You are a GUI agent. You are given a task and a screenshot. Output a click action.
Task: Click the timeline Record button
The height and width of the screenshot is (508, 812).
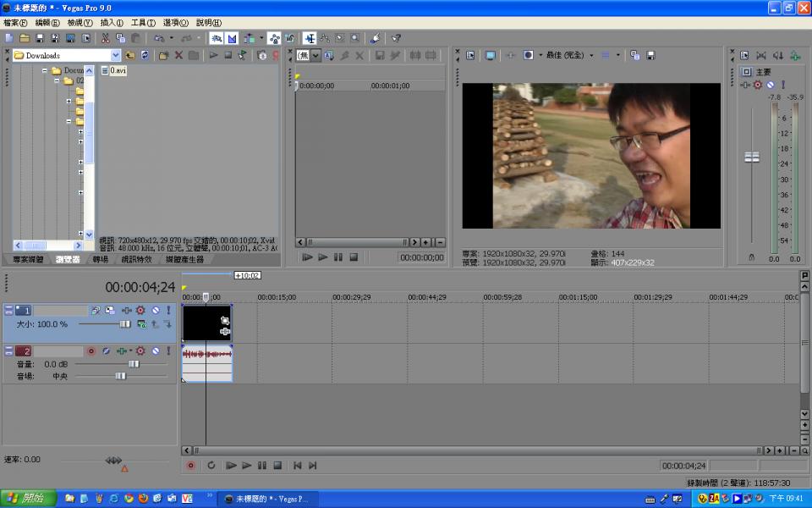190,466
